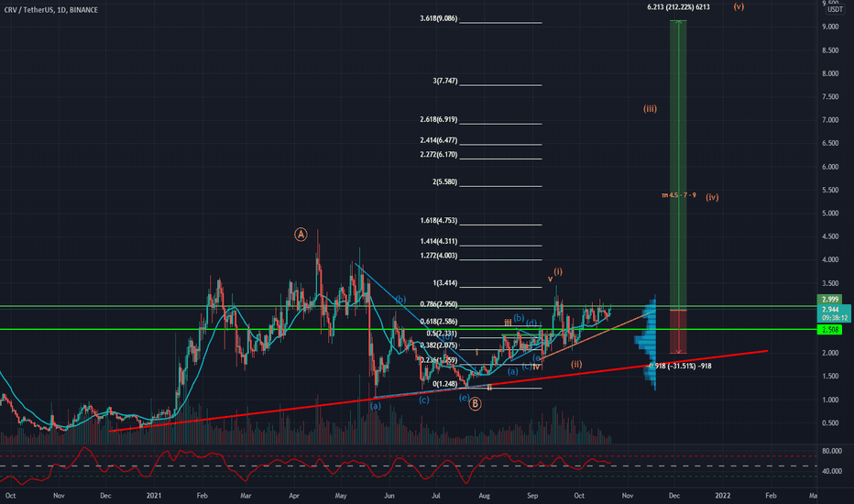854x504 pixels.
Task: Open the USDT currency selector
Action: click(835, 9)
